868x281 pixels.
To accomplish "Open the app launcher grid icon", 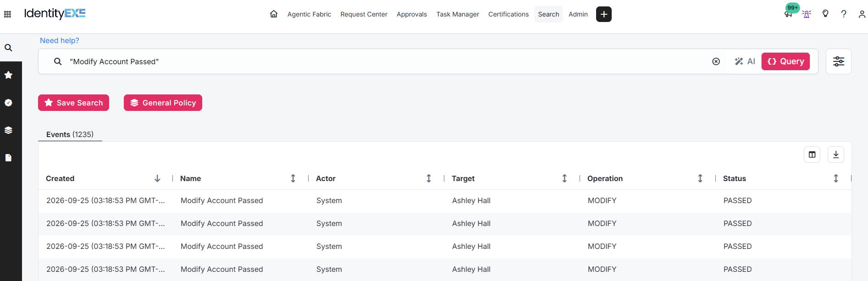I will pyautogui.click(x=7, y=14).
